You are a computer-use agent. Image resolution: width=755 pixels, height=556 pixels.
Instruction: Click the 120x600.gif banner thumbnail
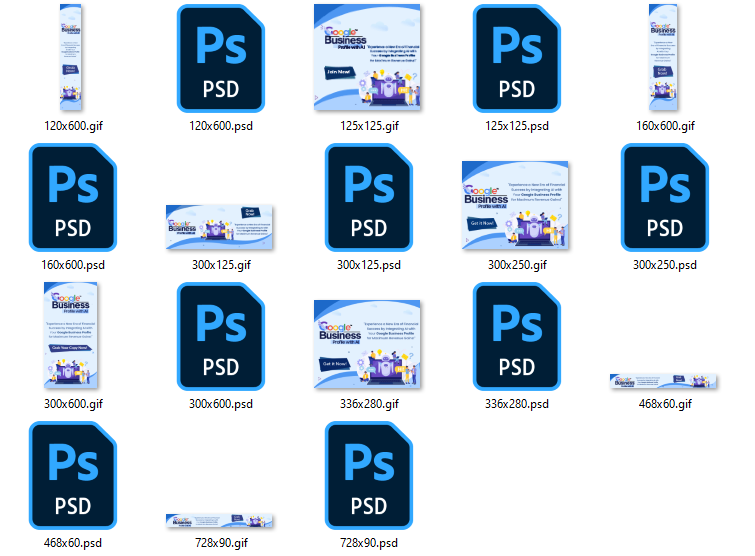click(70, 57)
